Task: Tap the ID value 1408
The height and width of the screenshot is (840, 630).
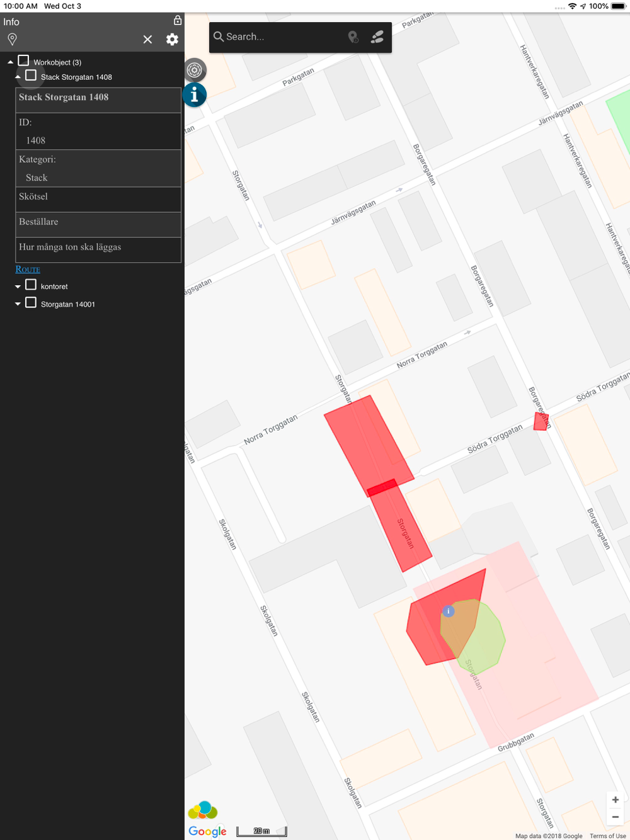Action: (35, 140)
